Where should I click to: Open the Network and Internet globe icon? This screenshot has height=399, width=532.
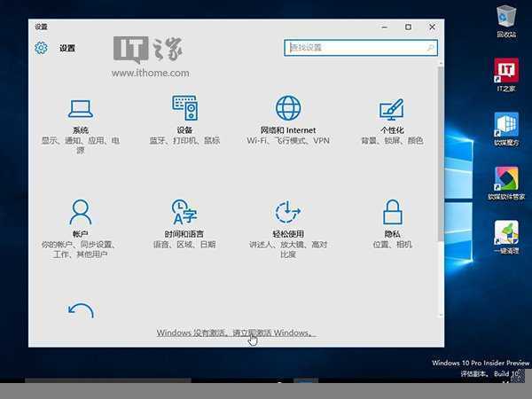tap(288, 108)
